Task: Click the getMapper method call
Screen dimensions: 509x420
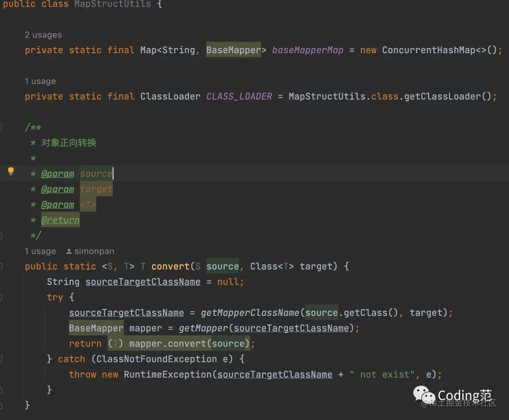Action: tap(204, 328)
